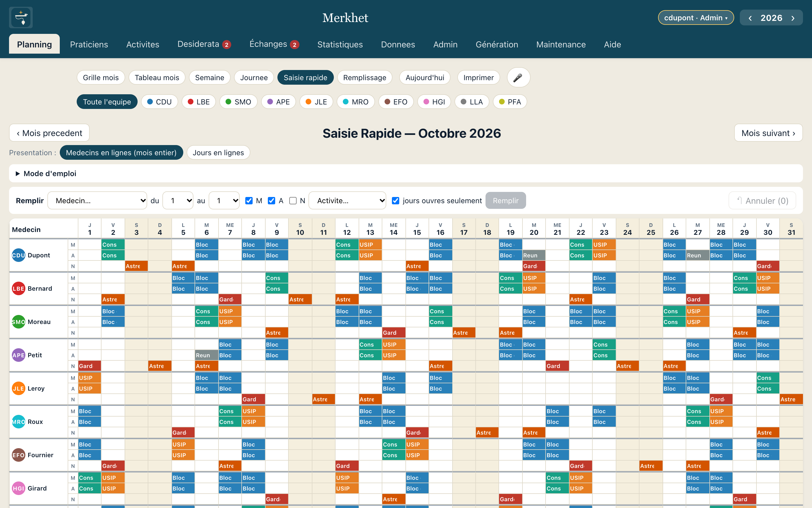This screenshot has width=812, height=508.
Task: Click the Merkhet app logo icon
Action: (x=21, y=17)
